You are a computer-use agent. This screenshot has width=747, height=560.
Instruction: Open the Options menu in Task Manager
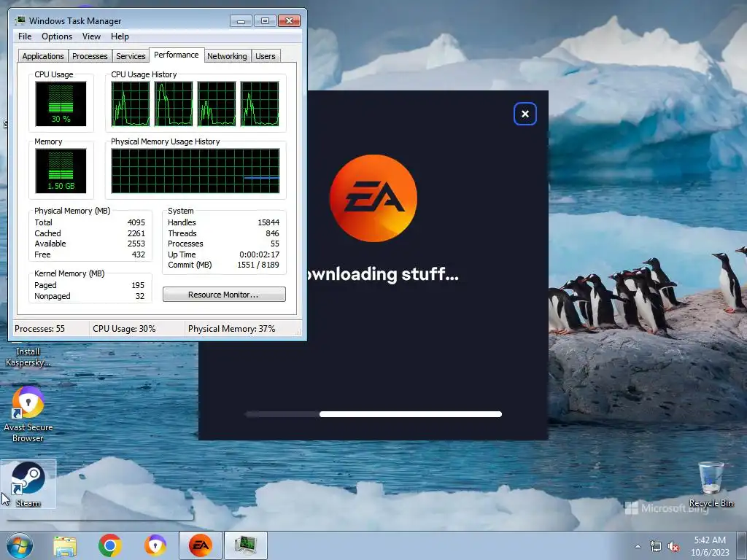(57, 36)
